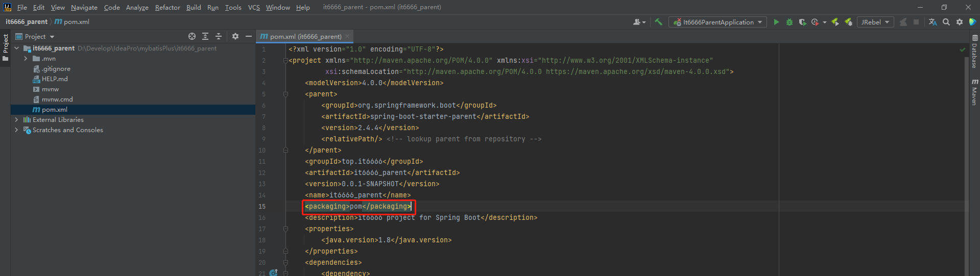
Task: Expand Scratches and Consoles node
Action: click(x=17, y=130)
